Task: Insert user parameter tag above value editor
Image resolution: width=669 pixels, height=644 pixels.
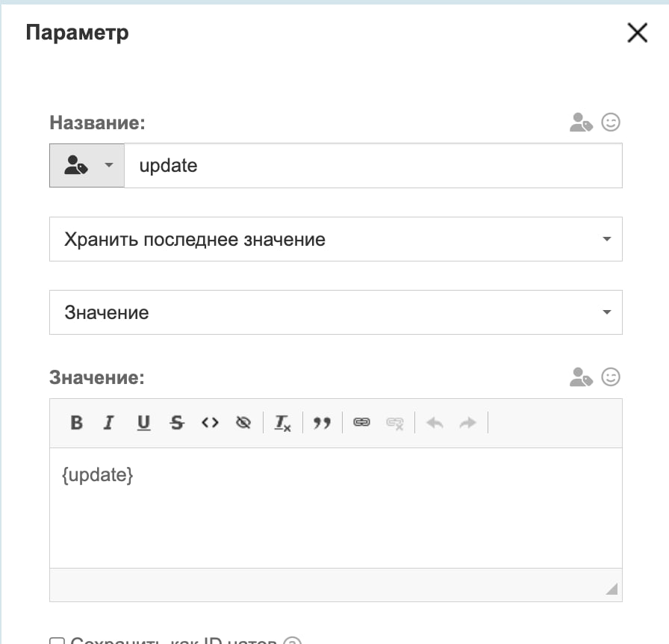Action: (x=581, y=377)
